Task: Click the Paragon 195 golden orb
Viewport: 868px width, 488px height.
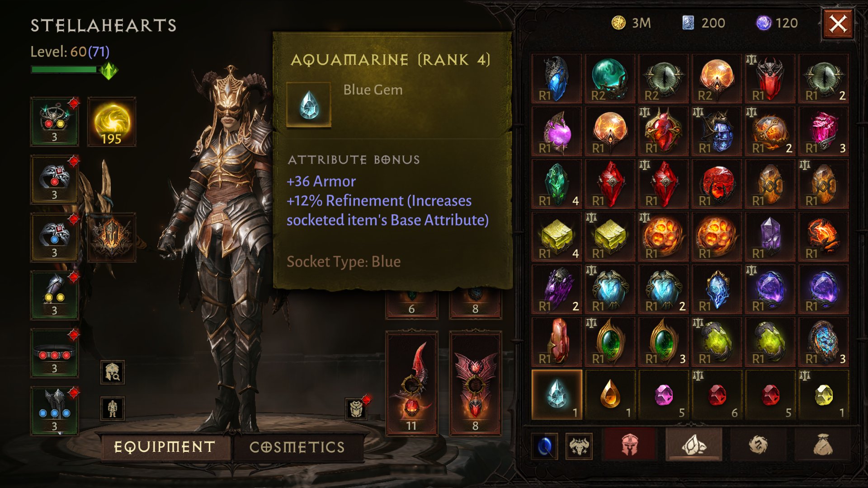Action: (x=111, y=122)
